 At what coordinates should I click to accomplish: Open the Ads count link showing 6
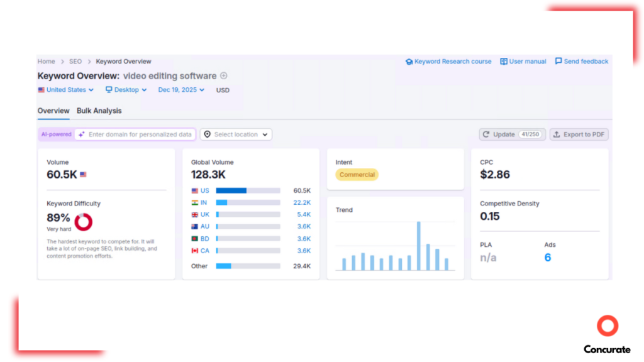547,257
